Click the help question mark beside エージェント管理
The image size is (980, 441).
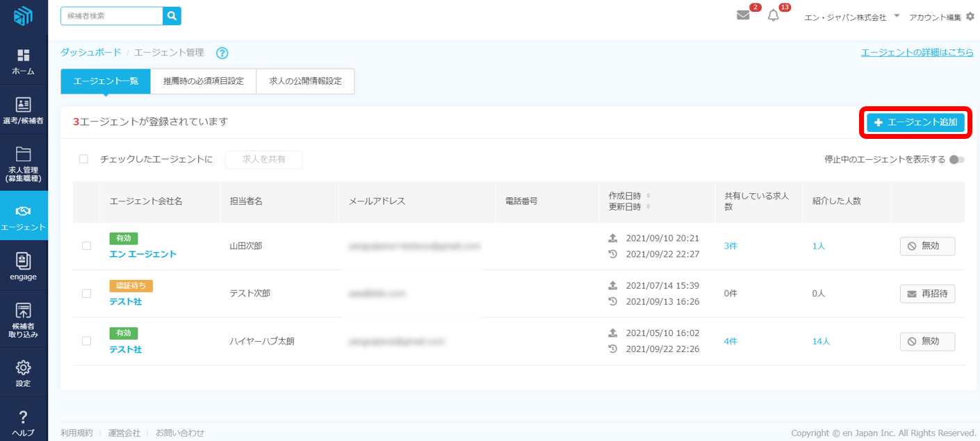point(222,53)
